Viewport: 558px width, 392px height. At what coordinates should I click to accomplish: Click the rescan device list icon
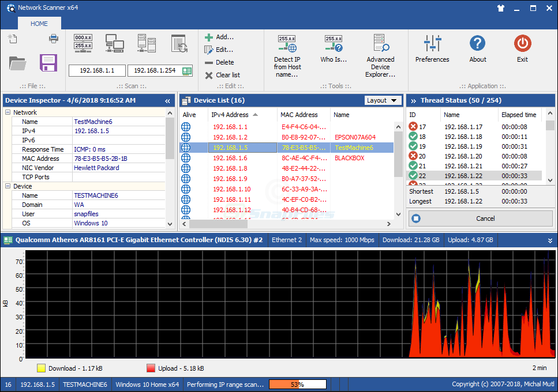pyautogui.click(x=179, y=43)
